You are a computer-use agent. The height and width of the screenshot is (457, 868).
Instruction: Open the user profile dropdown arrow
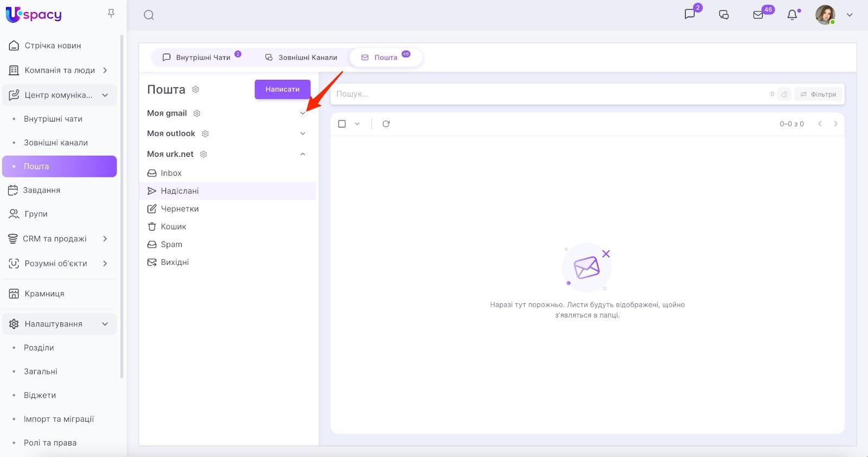point(850,15)
